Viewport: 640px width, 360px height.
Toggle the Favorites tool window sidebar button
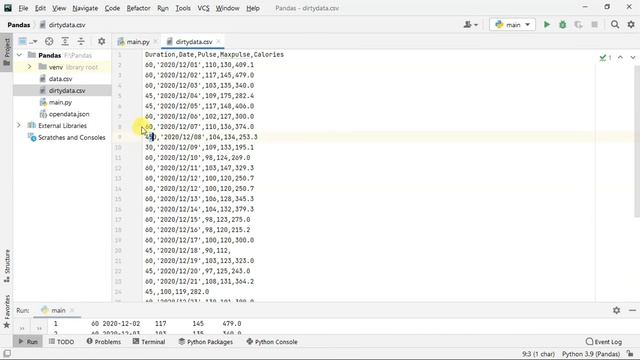click(x=7, y=312)
